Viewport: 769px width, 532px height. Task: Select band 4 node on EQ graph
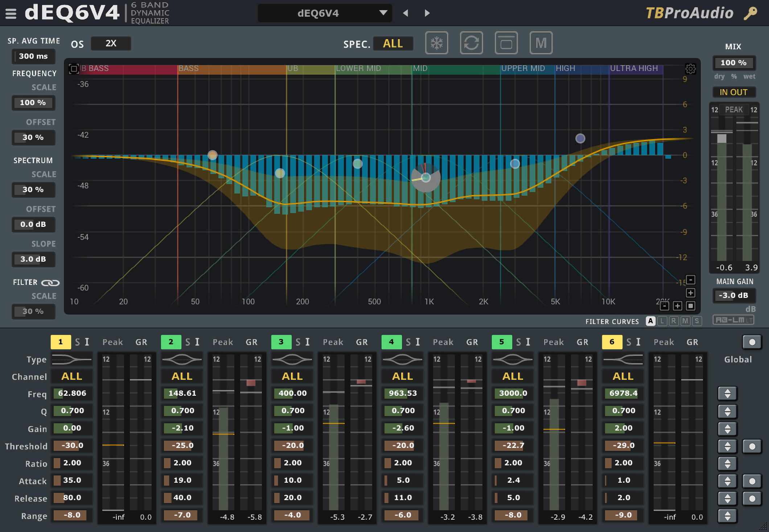coord(426,178)
